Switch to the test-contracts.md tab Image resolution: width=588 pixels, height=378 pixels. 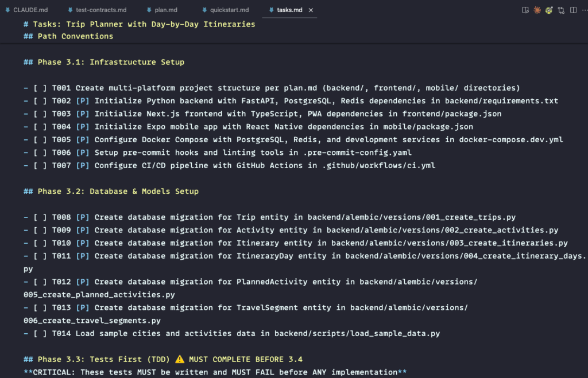tap(101, 10)
